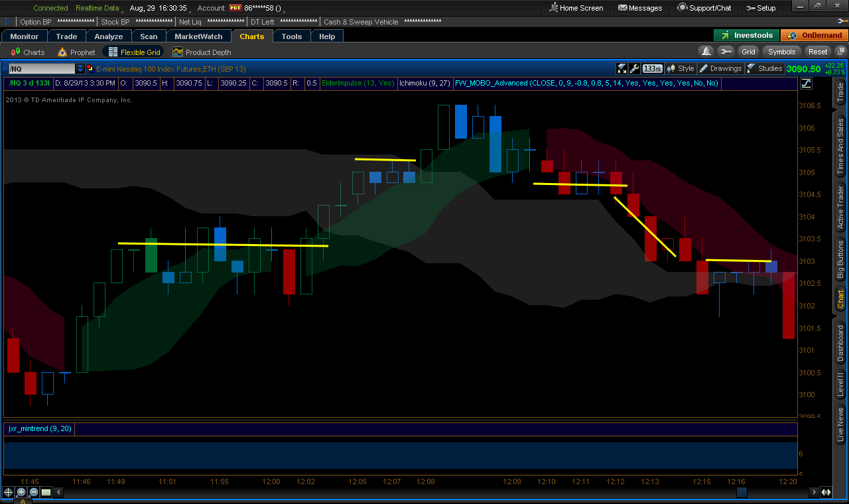The width and height of the screenshot is (849, 504).
Task: Click the horizontal expand arrows icon
Action: point(826,492)
